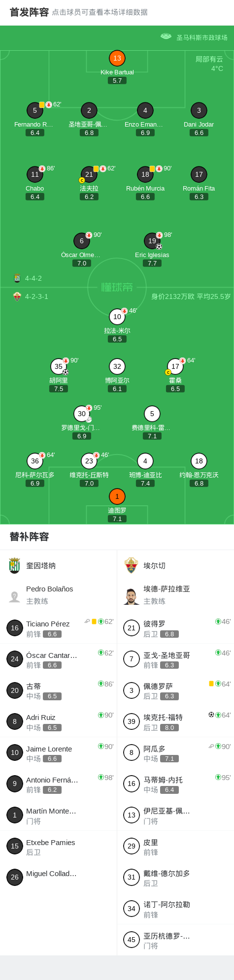Screen dimensions: 234x980
Task: Open coach 埃德-萨拉维亚 profile photo
Action: (x=131, y=596)
